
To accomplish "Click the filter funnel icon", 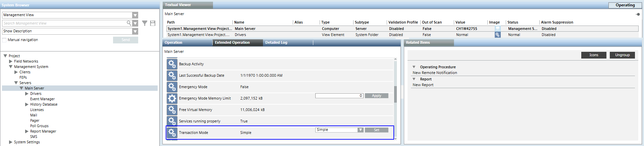I will click(145, 23).
